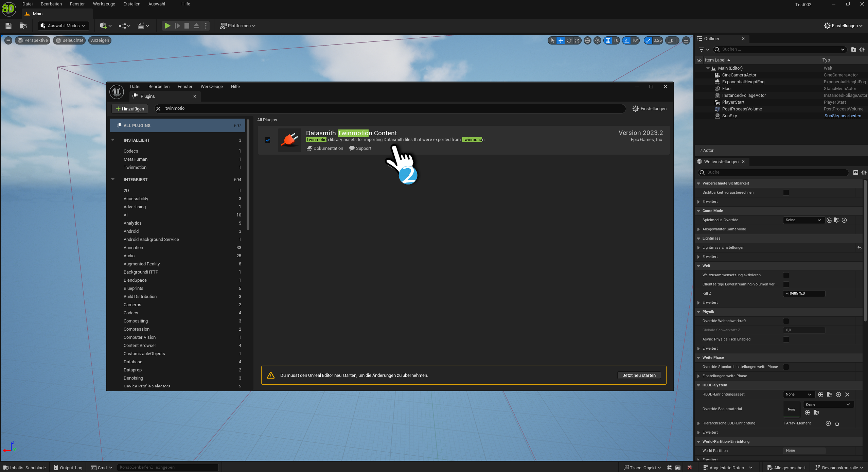Enable Weltzusammensetzung aktivieren checkbox

786,275
